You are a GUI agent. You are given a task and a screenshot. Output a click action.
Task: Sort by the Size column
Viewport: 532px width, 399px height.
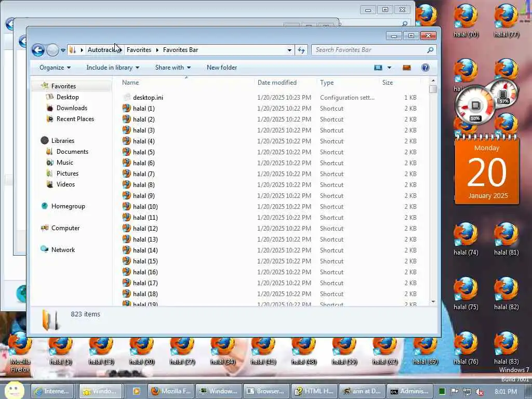(x=400, y=83)
